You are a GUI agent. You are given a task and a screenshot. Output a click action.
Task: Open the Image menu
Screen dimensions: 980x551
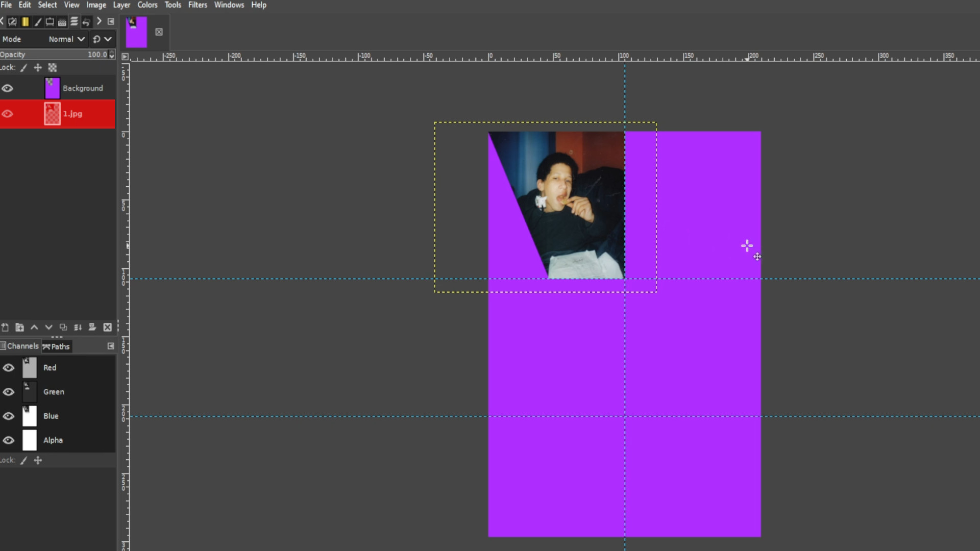coord(96,5)
